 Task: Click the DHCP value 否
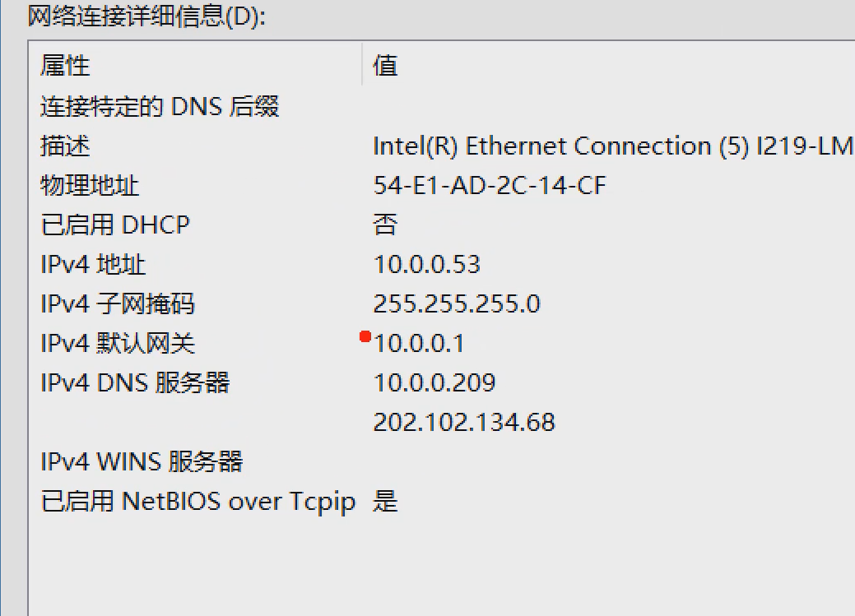coord(386,225)
